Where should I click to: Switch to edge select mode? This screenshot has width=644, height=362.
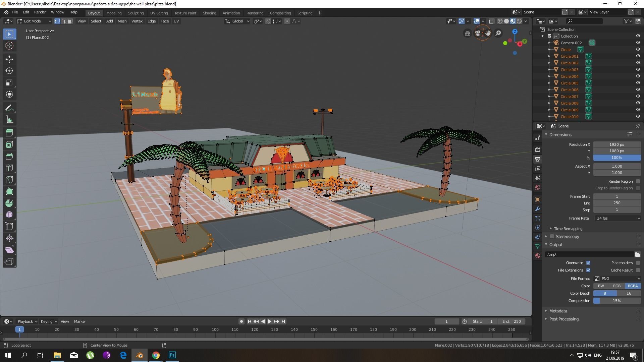[64, 21]
